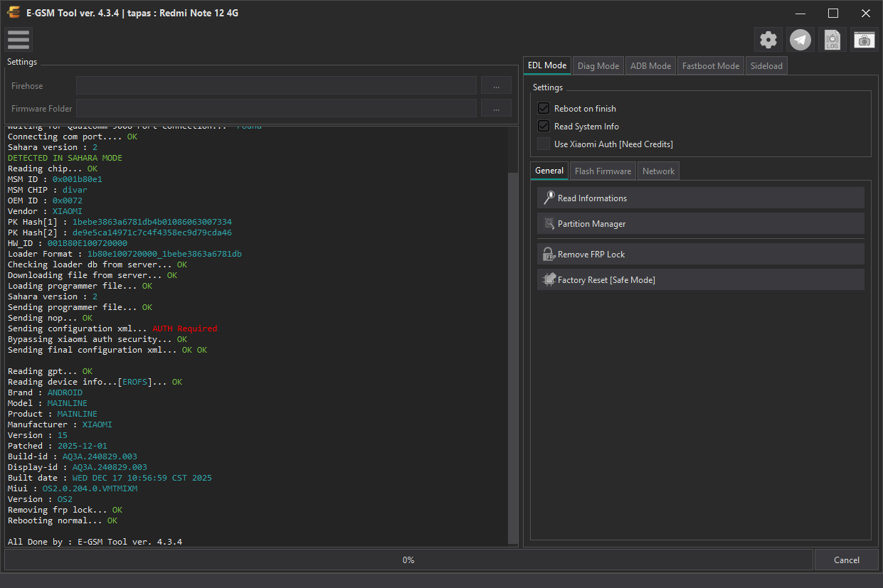Image resolution: width=883 pixels, height=588 pixels.
Task: Switch to the Fastboot Mode tab
Action: 711,66
